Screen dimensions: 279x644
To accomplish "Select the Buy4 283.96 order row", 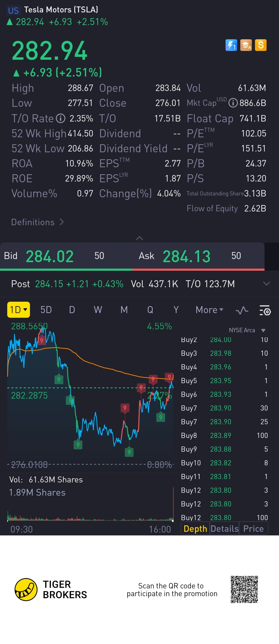I will (x=224, y=367).
